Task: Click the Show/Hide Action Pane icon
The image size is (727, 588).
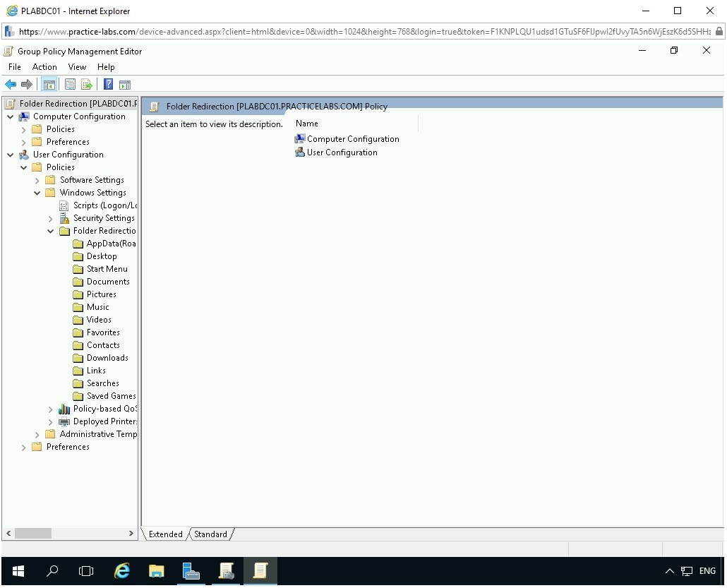Action: click(x=125, y=85)
